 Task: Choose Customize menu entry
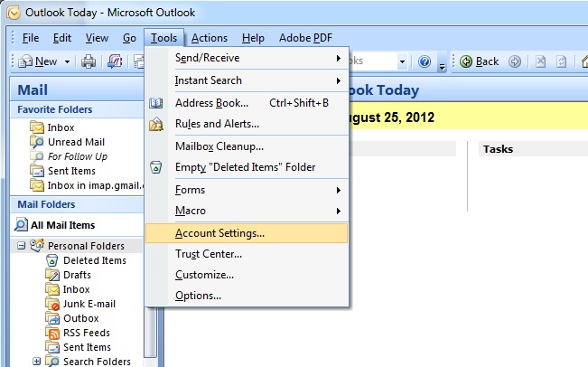[247, 275]
